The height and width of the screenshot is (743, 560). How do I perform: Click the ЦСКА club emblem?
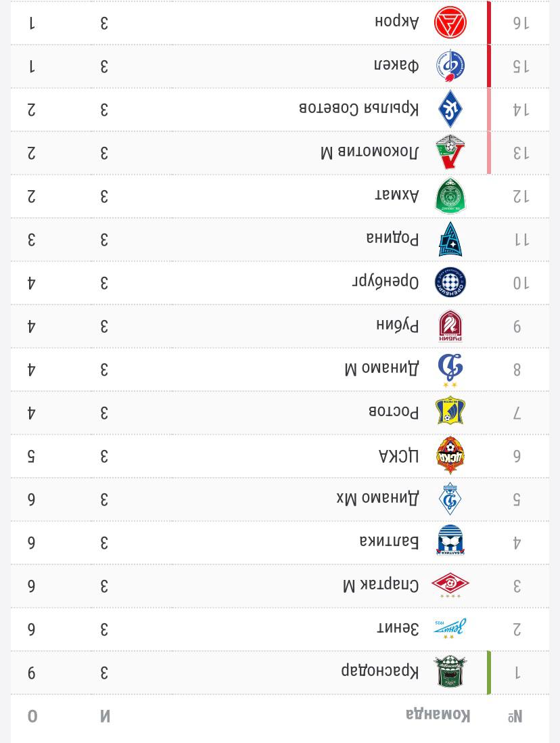450,455
